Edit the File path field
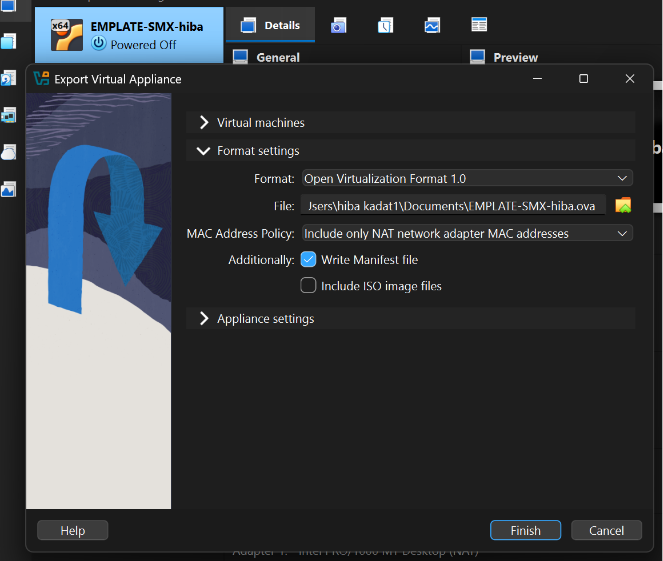 453,206
